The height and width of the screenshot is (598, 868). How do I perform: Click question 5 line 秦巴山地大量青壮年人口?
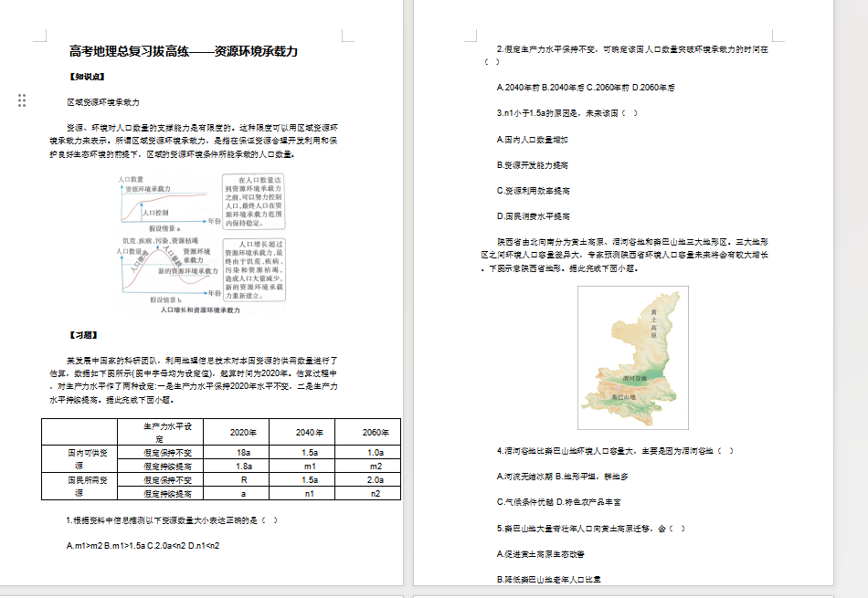coord(591,529)
